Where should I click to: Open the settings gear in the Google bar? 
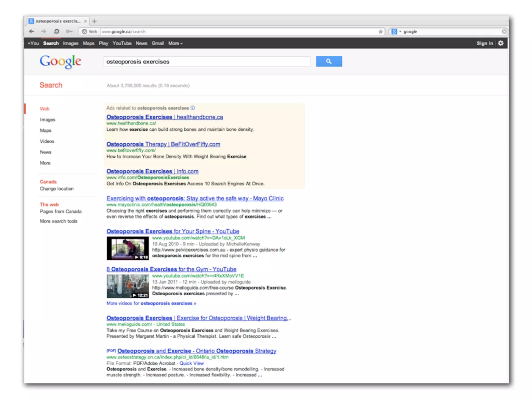coord(501,43)
